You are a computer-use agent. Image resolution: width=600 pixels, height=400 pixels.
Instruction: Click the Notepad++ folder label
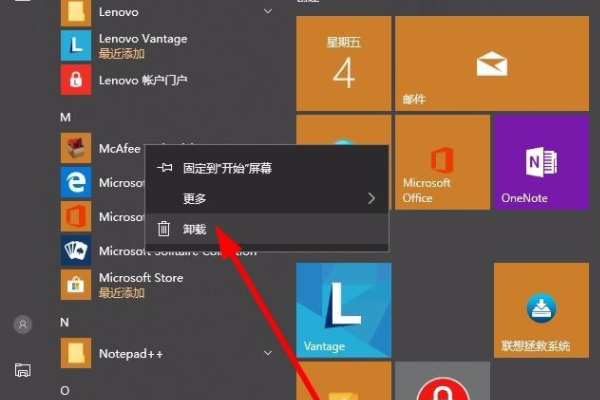[x=131, y=353]
